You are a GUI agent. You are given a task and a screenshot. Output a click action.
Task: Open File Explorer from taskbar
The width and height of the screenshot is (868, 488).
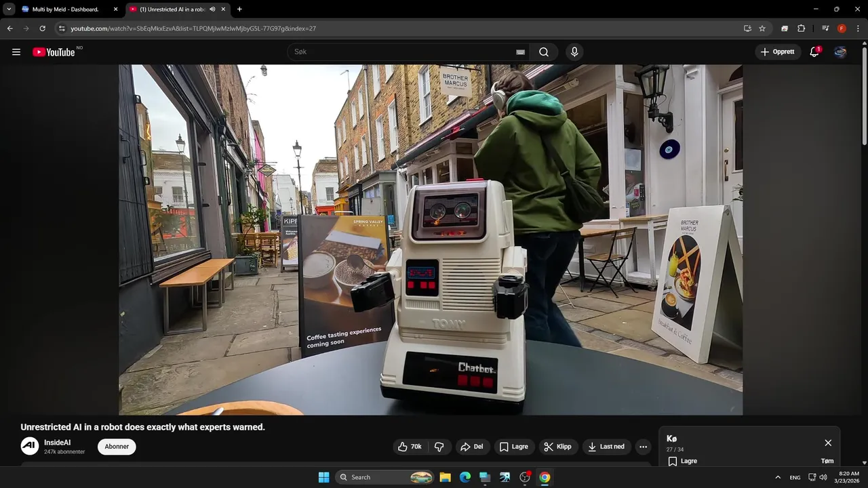click(x=445, y=477)
